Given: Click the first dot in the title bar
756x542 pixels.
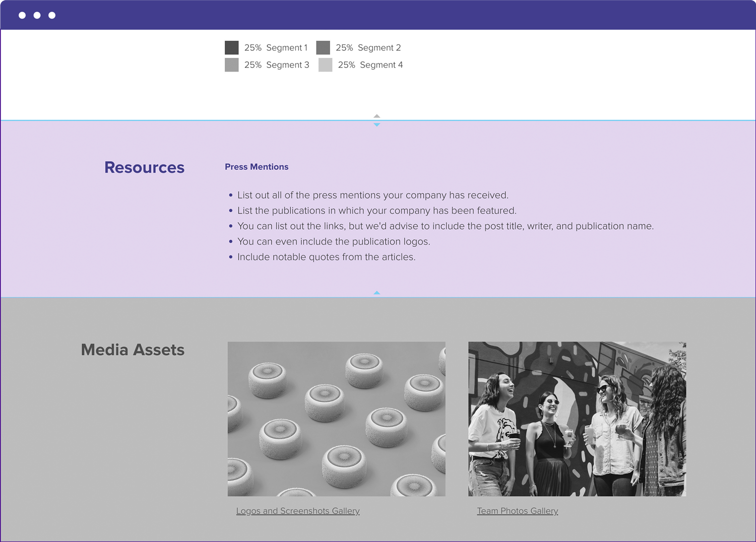Looking at the screenshot, I should 22,15.
